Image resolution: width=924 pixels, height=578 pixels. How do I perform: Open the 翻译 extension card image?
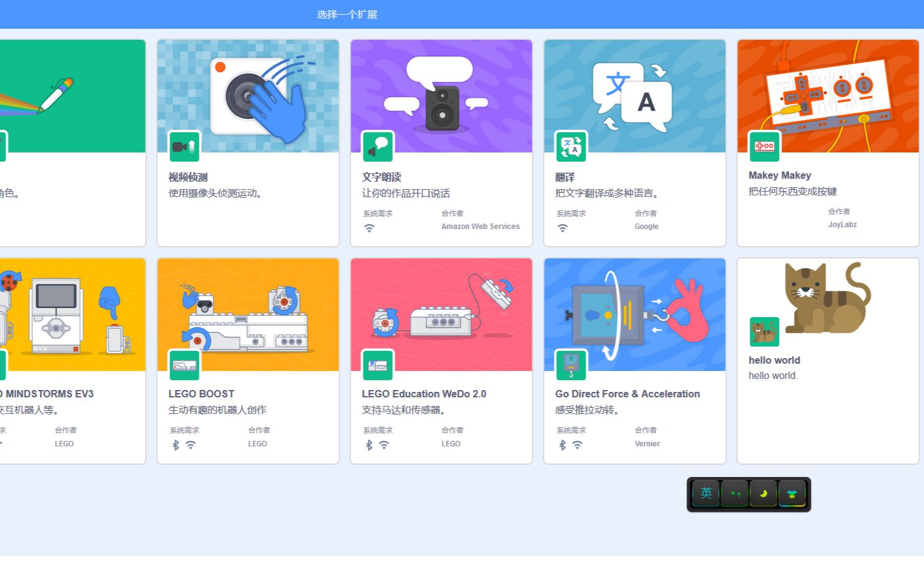click(635, 96)
